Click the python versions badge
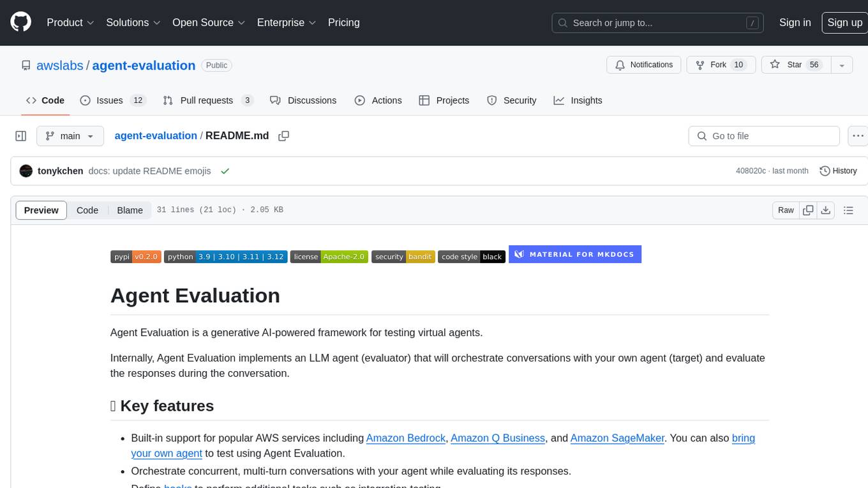Viewport: 868px width, 488px height. click(x=225, y=257)
